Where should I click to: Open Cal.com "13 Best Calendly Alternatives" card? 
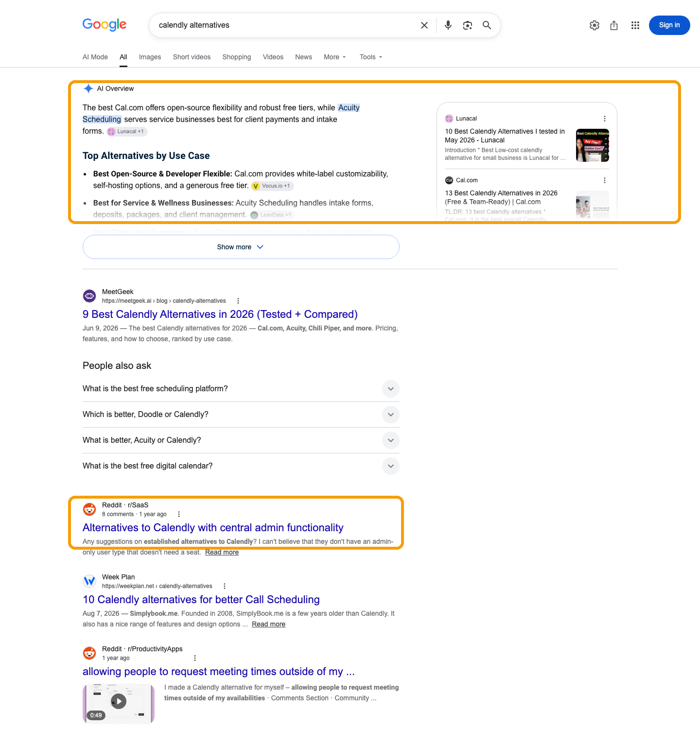[x=501, y=197]
